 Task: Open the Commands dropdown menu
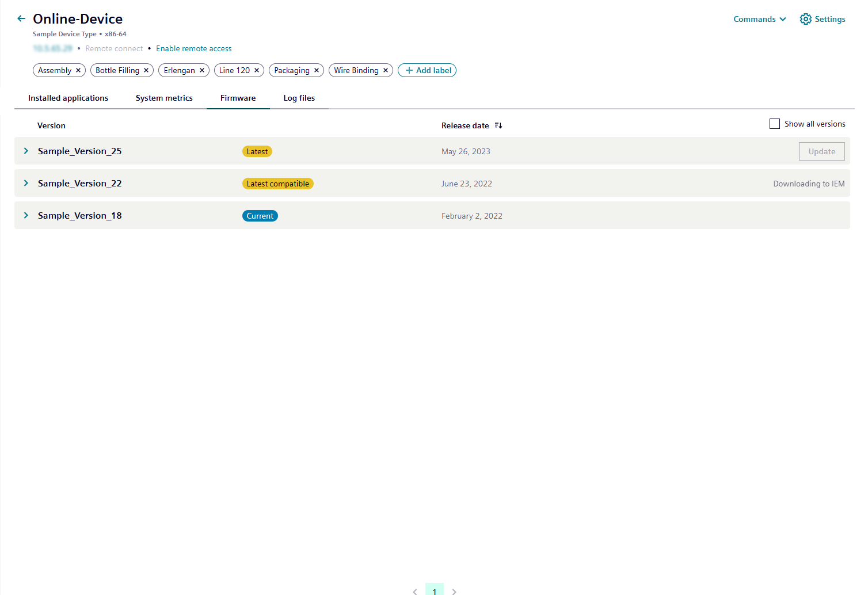coord(760,19)
